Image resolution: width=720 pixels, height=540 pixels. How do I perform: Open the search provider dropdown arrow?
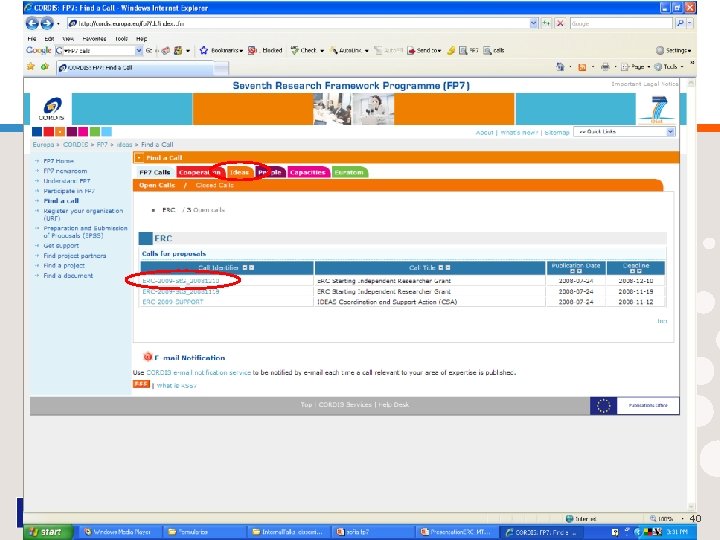690,23
